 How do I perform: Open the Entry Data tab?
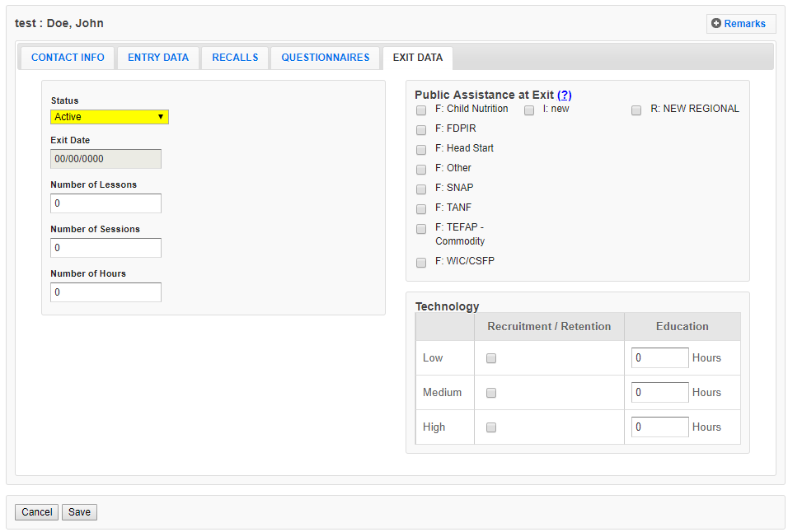click(x=158, y=58)
